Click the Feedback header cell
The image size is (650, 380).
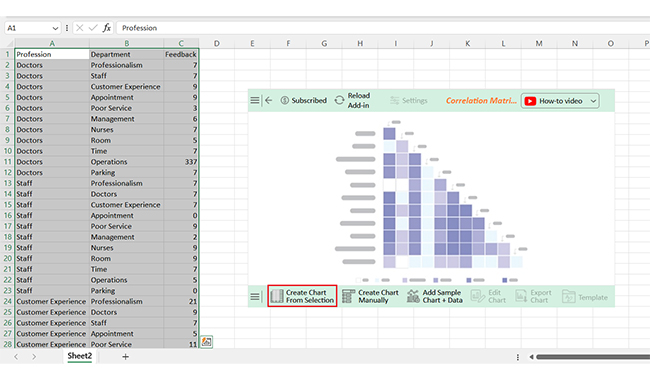pos(181,54)
